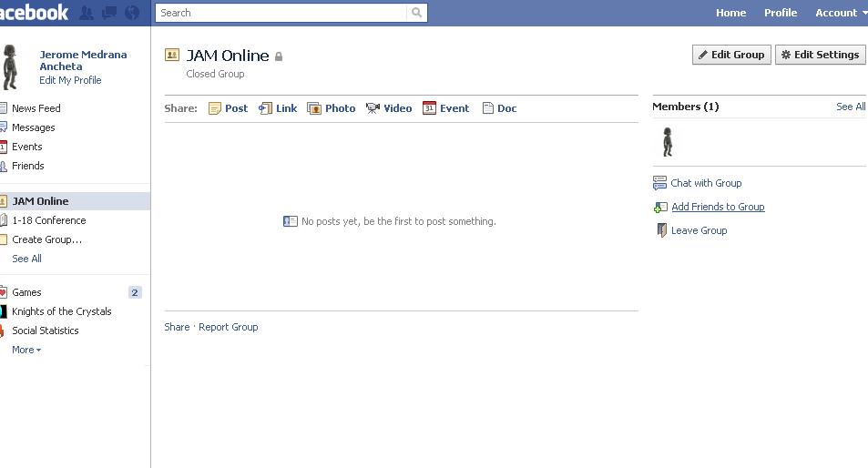Viewport: 868px width, 468px height.
Task: Click Chat with Group link
Action: 706,183
